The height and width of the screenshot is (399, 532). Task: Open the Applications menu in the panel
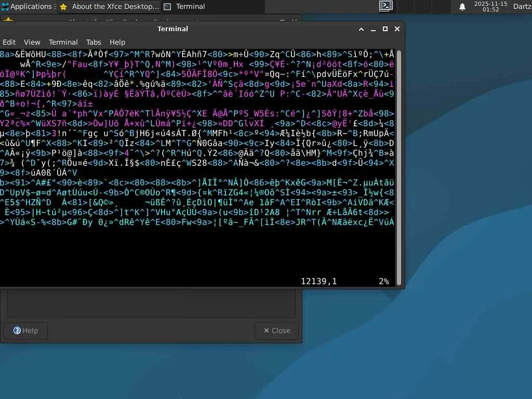(x=29, y=6)
